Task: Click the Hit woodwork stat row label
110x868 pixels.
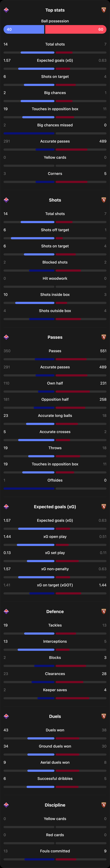Action: [55, 278]
